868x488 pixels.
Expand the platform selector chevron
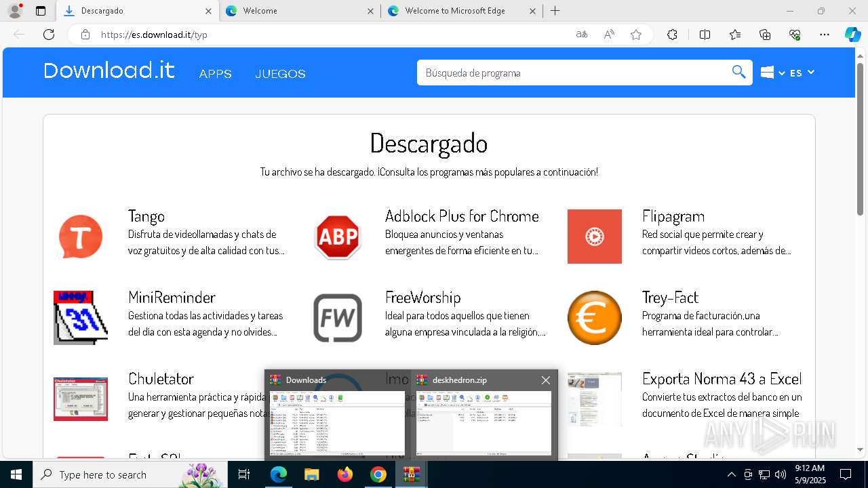coord(782,73)
